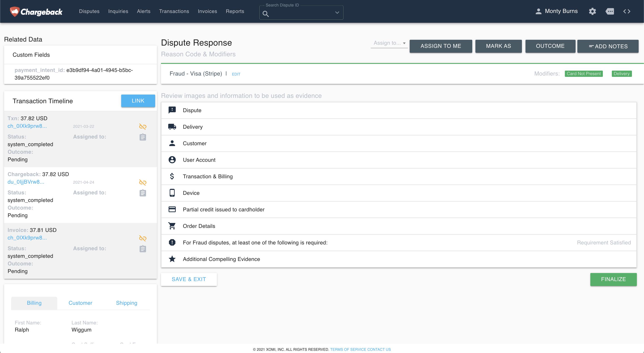Expand the Dispute evidence section
Image resolution: width=644 pixels, height=353 pixels.
[x=399, y=110]
